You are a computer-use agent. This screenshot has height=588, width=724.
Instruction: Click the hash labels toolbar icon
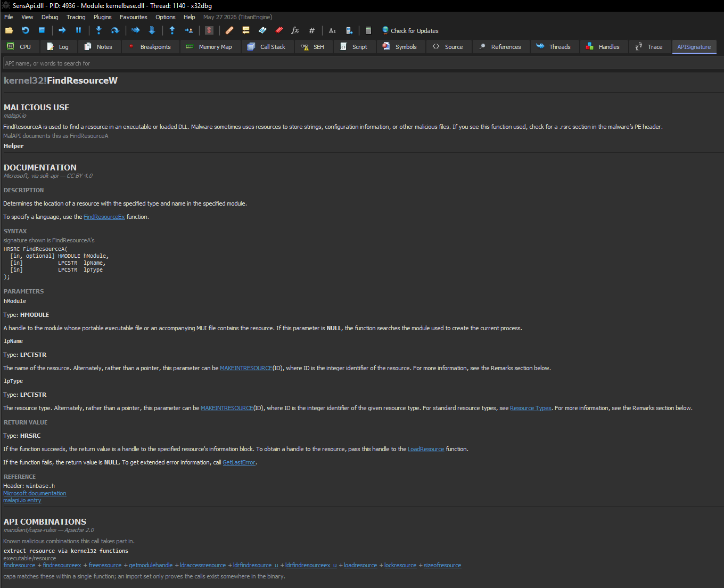point(312,30)
